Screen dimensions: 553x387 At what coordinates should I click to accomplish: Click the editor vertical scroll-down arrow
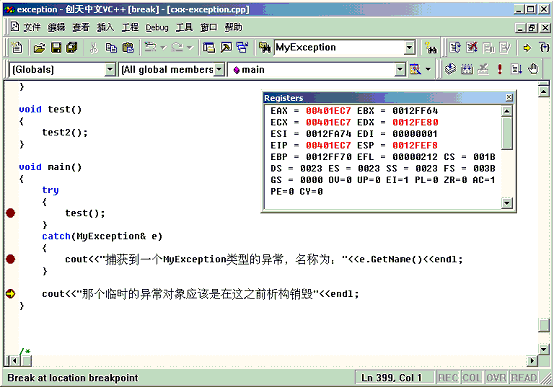[543, 349]
